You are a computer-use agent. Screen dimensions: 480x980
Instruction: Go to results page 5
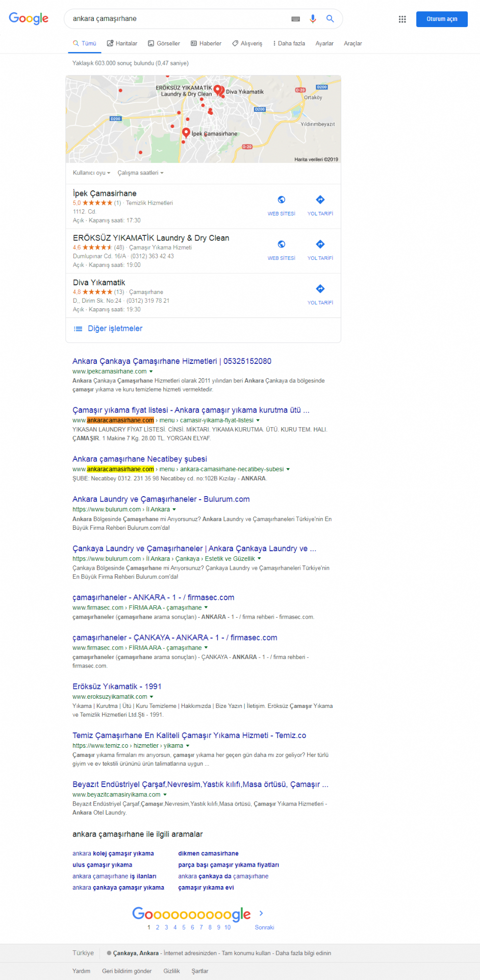coord(184,927)
